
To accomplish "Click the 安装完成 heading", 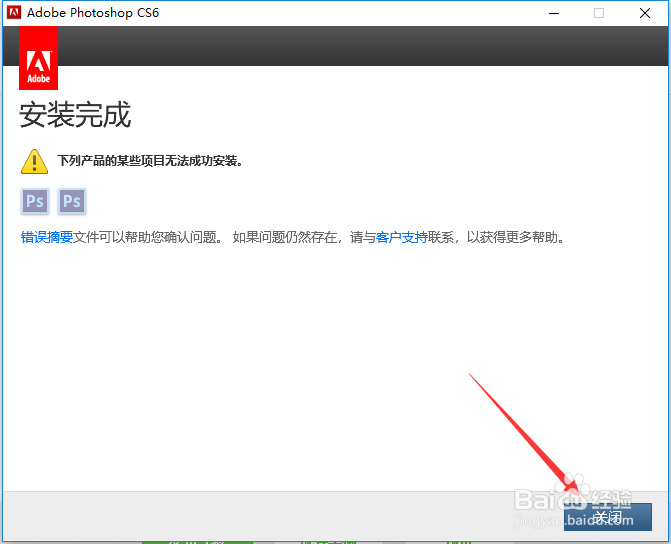I will pos(75,115).
